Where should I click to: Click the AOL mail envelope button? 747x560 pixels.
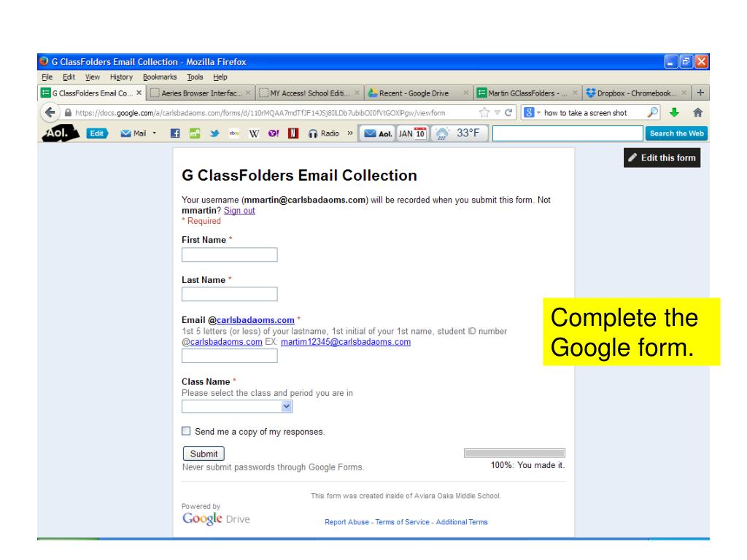point(377,134)
